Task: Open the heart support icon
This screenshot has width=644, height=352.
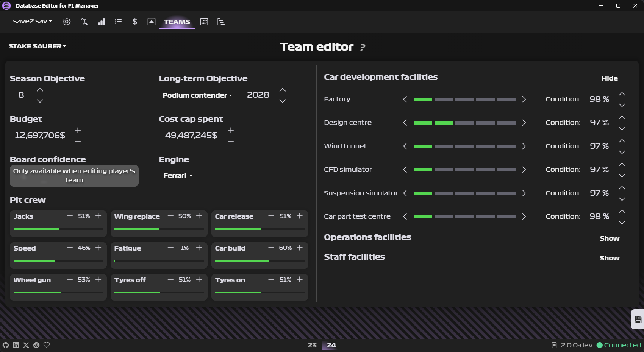Action: tap(47, 345)
